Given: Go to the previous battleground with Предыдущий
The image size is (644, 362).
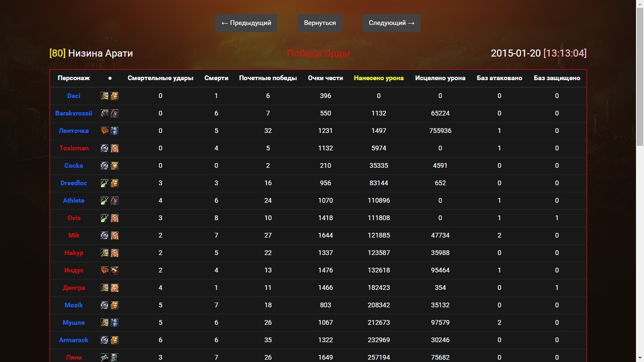Looking at the screenshot, I should point(246,23).
